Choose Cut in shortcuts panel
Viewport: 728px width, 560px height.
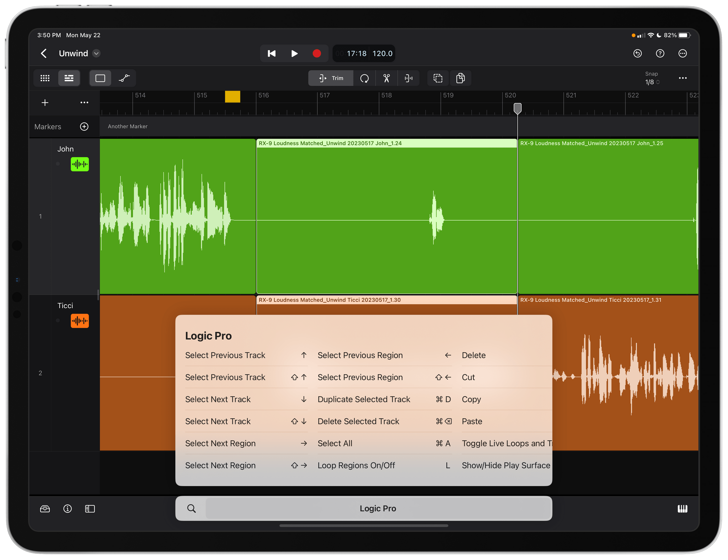pyautogui.click(x=507, y=377)
